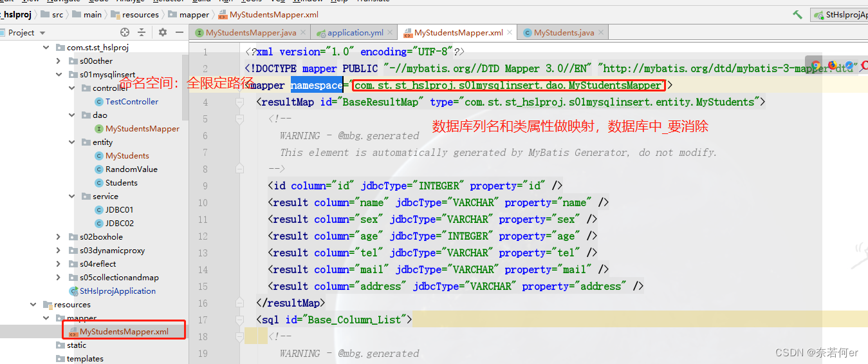Close the MyStudents.java tab
This screenshot has width=868, height=364.
(601, 32)
